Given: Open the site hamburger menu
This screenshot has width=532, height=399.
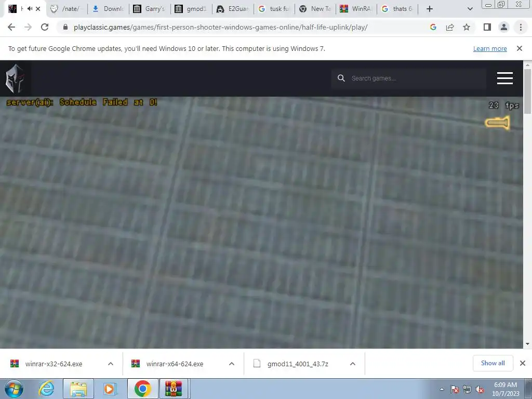Looking at the screenshot, I should [x=505, y=78].
